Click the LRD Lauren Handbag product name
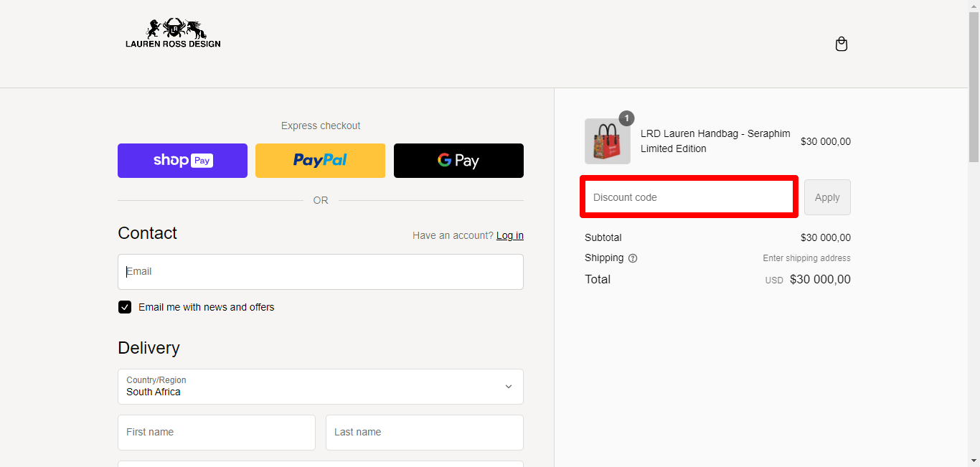The image size is (980, 467). [x=715, y=141]
